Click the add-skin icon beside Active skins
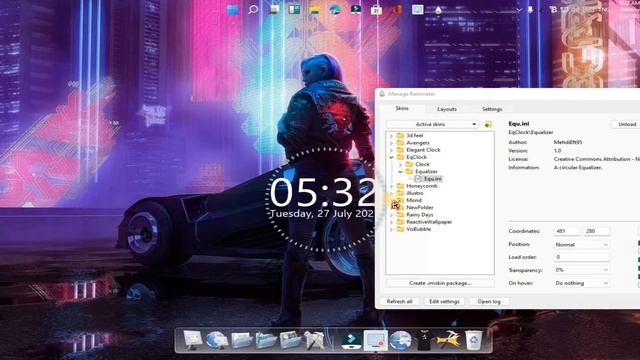This screenshot has height=360, width=640. coord(488,124)
